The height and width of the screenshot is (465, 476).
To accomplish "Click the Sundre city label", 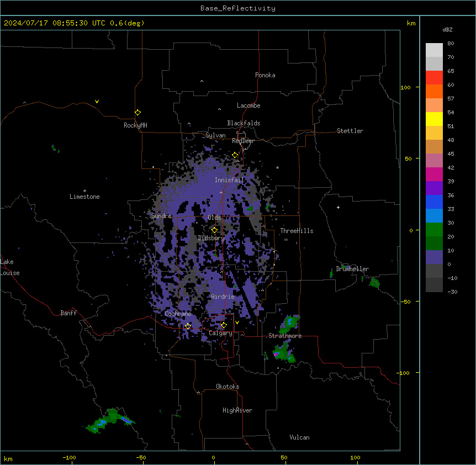I will pyautogui.click(x=161, y=216).
